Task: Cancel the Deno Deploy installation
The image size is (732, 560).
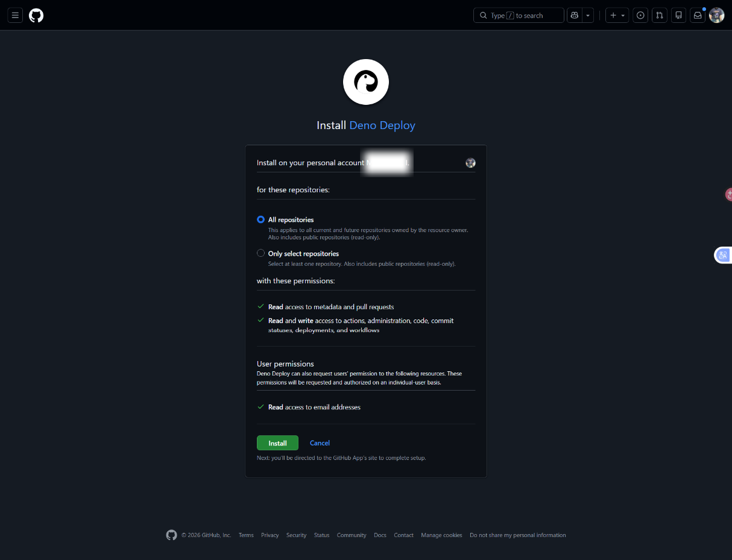Action: [320, 443]
